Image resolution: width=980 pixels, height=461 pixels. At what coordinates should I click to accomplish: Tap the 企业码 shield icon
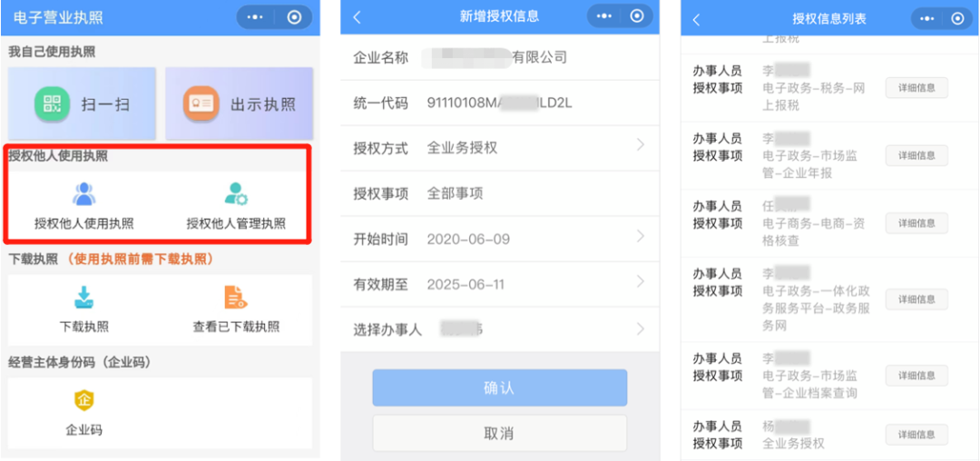(83, 400)
